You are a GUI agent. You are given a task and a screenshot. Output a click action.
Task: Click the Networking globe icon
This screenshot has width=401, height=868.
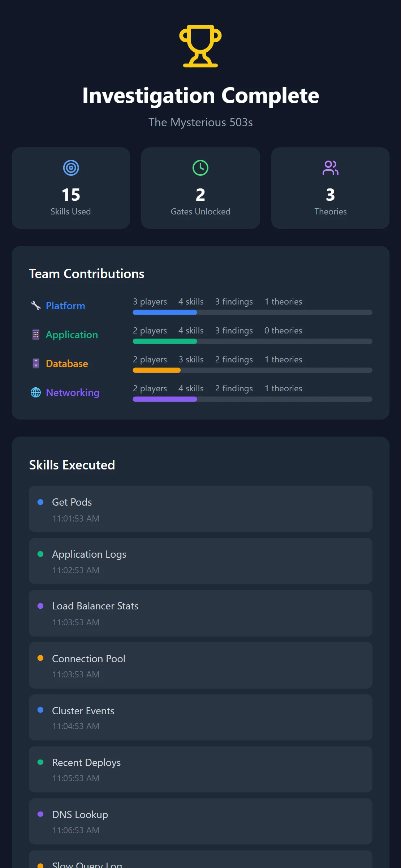36,392
